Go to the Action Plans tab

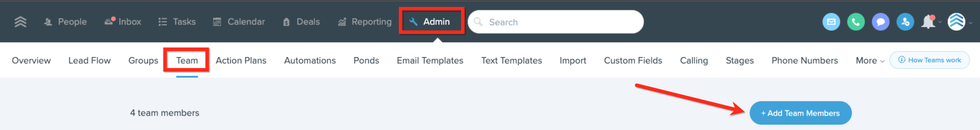(241, 60)
